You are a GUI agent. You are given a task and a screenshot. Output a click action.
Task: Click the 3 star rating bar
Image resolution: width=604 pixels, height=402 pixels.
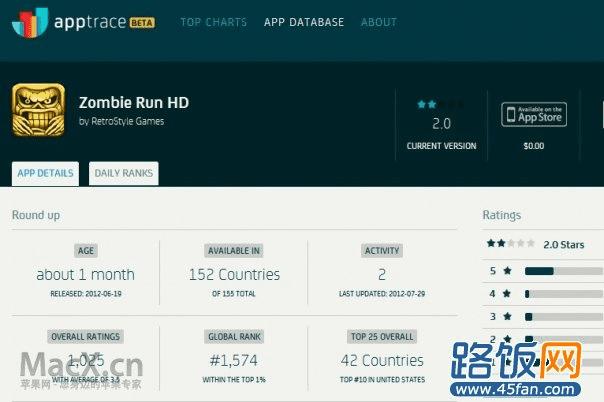[x=564, y=317]
